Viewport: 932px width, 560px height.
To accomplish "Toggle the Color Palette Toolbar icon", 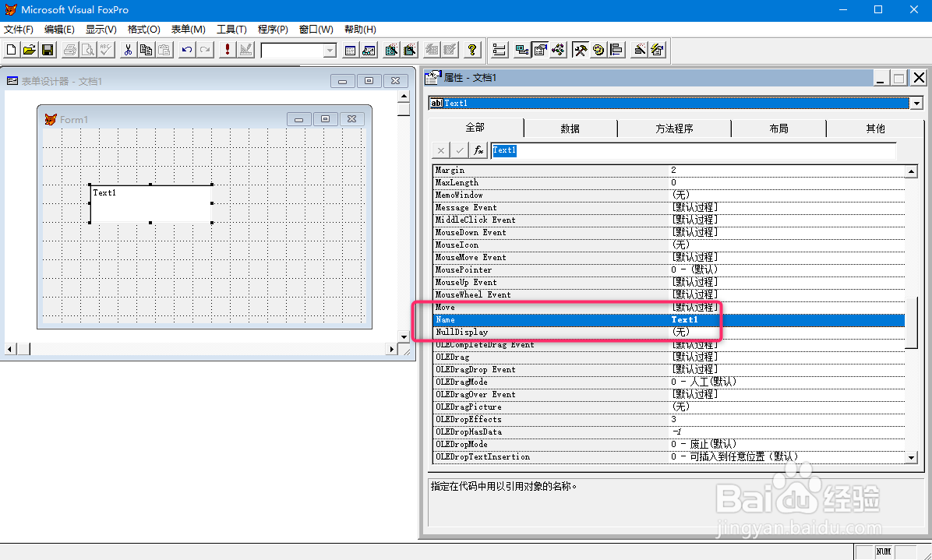I will pyautogui.click(x=598, y=51).
